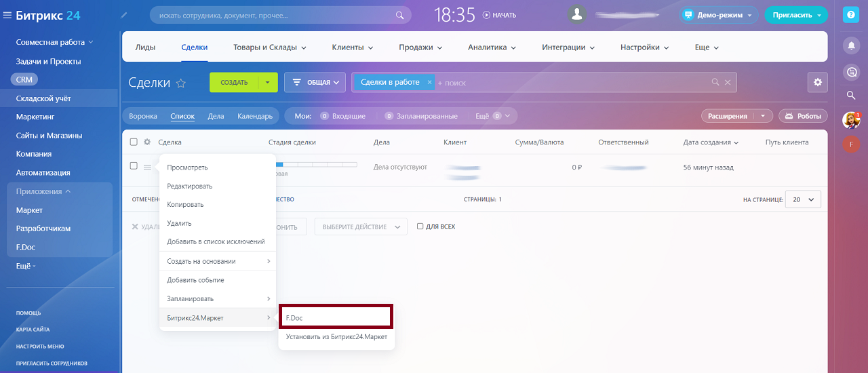Click the Роботы robot button
This screenshot has width=868, height=373.
pyautogui.click(x=803, y=116)
